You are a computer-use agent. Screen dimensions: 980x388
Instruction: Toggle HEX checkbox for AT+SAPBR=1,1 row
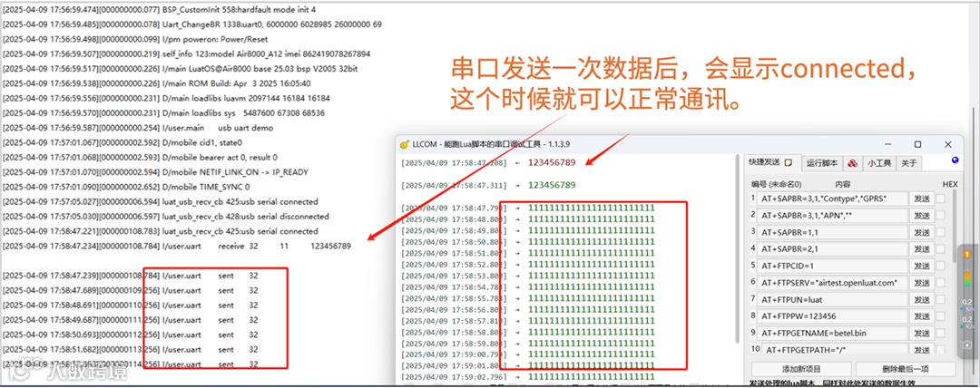(x=941, y=232)
